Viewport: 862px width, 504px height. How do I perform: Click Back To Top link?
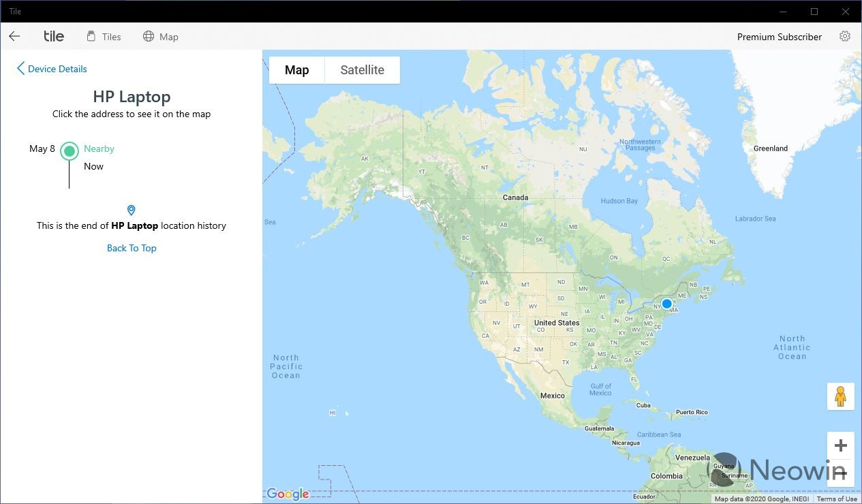[x=132, y=248]
